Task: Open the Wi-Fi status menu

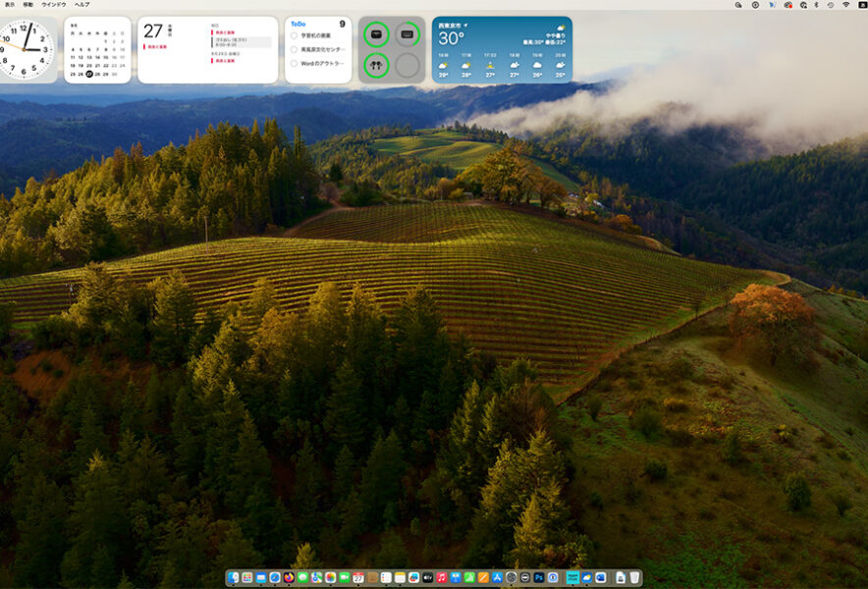Action: [x=845, y=5]
